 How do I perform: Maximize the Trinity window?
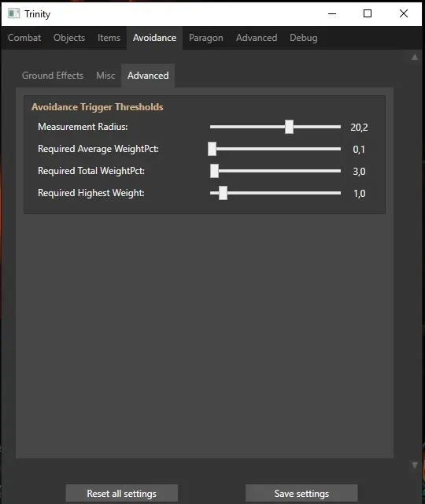coord(368,14)
